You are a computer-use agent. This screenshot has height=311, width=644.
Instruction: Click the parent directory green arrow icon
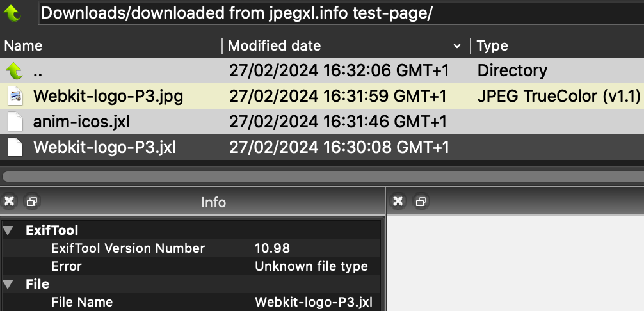click(x=14, y=70)
